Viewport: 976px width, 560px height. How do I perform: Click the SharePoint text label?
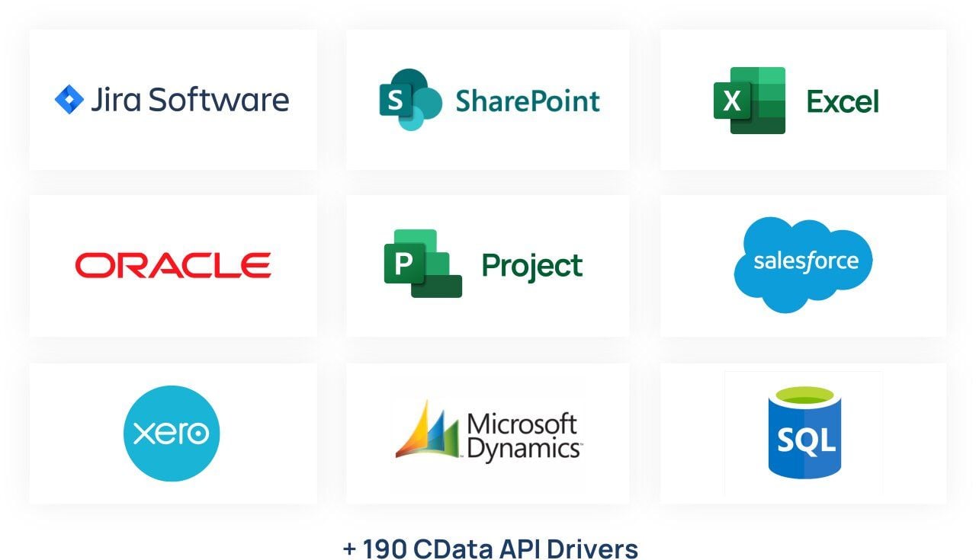[x=527, y=100]
